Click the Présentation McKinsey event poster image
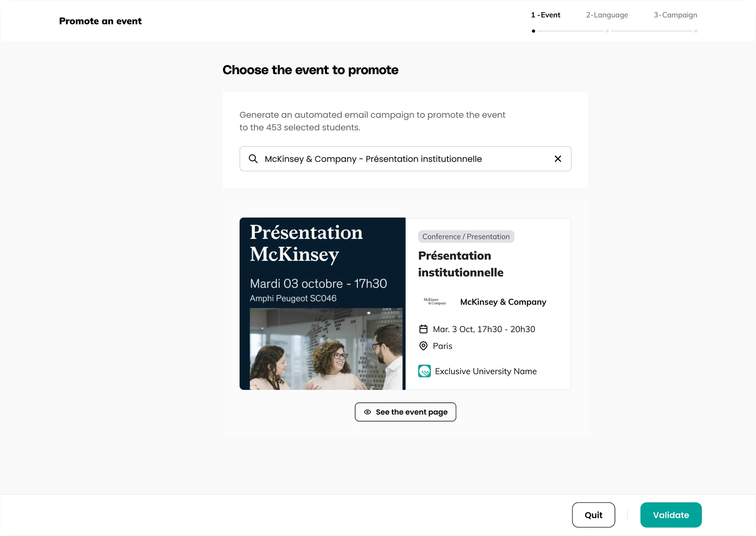Viewport: 756px width, 536px height. 322,303
